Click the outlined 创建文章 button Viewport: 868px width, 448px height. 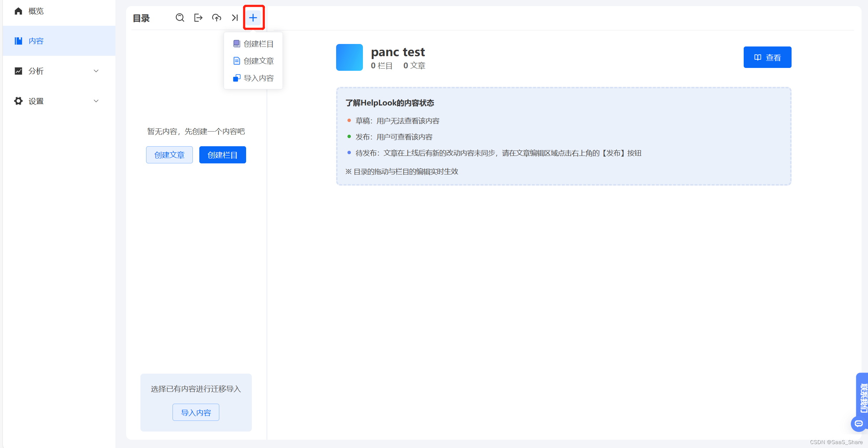pos(169,155)
